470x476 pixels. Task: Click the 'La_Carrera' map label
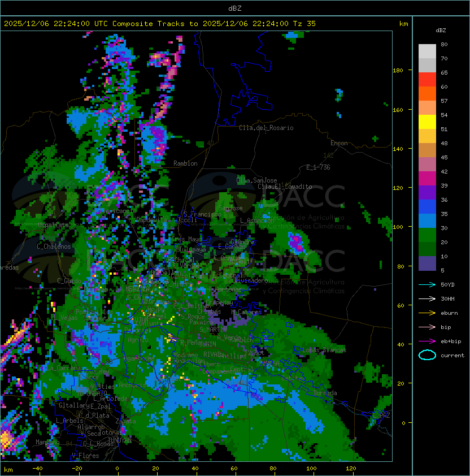pos(63,368)
